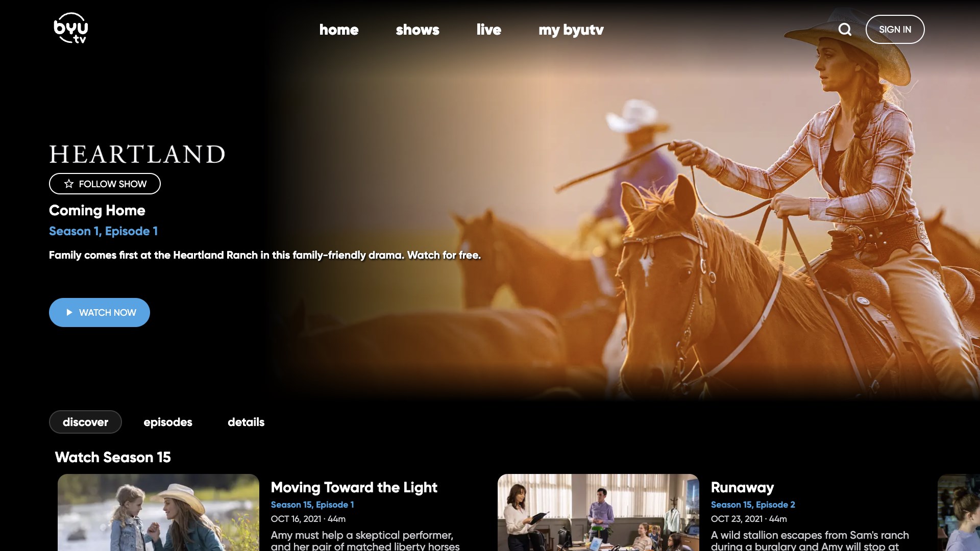Switch to the details tab

246,422
